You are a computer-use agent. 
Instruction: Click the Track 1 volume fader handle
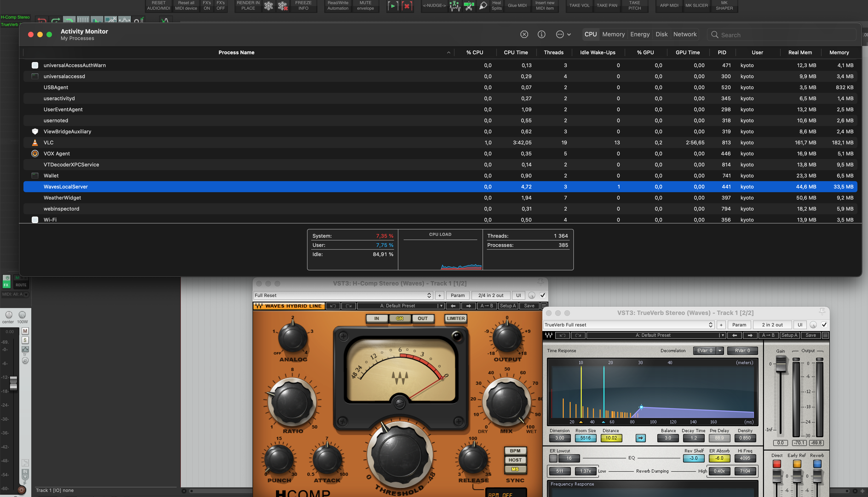13,383
